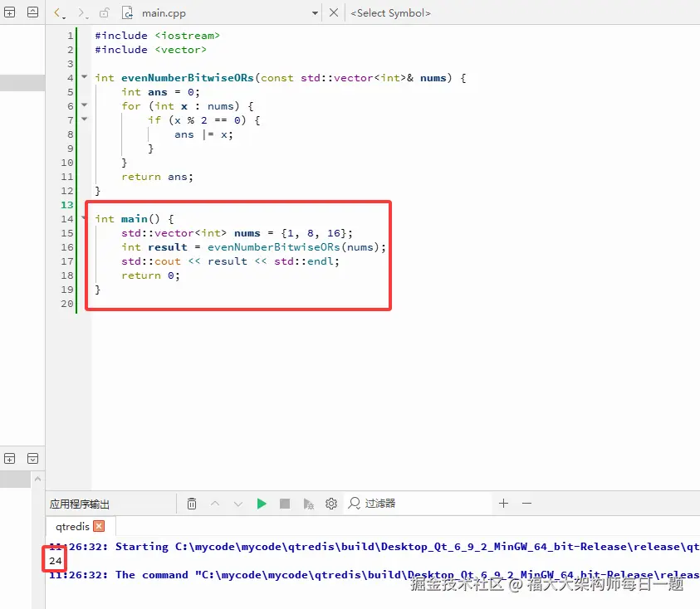Click the sidebar scroll up arrow
The width and height of the screenshot is (700, 609).
click(38, 480)
